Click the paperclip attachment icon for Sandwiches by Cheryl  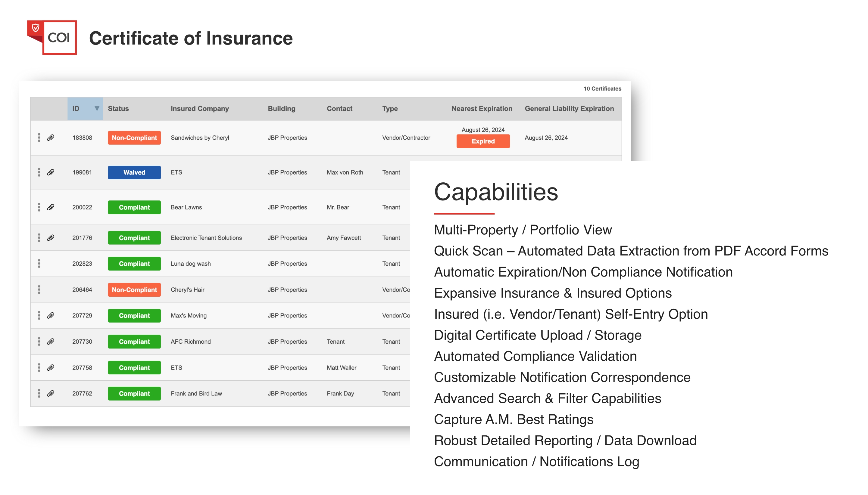[x=51, y=138]
